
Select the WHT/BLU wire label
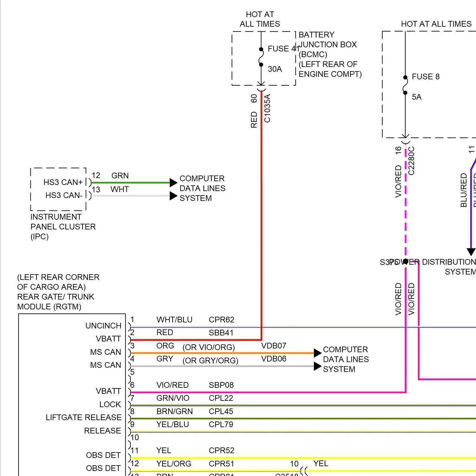[x=175, y=320]
